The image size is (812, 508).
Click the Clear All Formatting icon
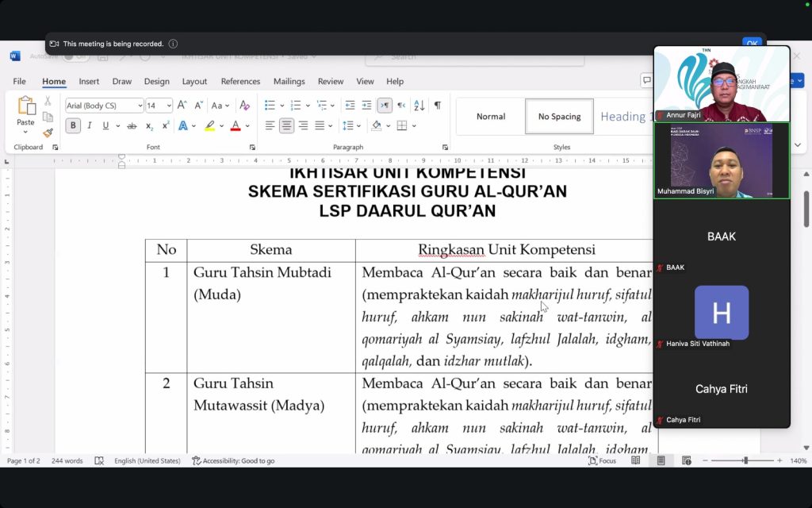[x=244, y=106]
